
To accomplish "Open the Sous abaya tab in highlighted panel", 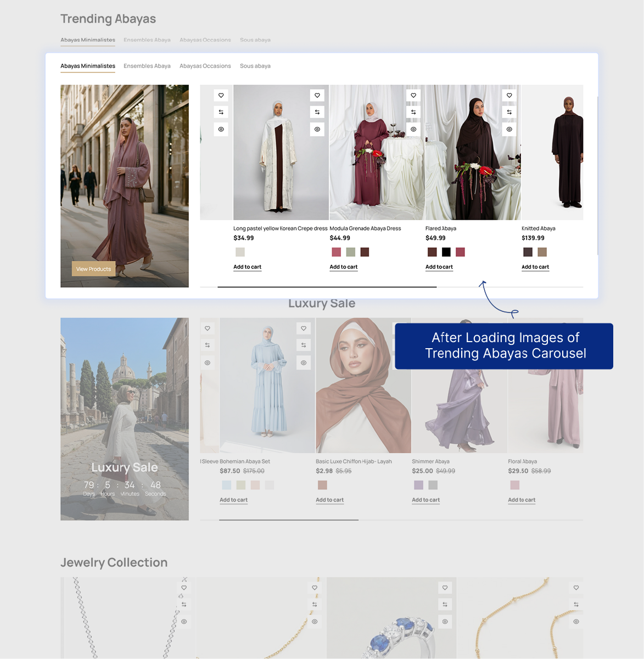I will (255, 66).
